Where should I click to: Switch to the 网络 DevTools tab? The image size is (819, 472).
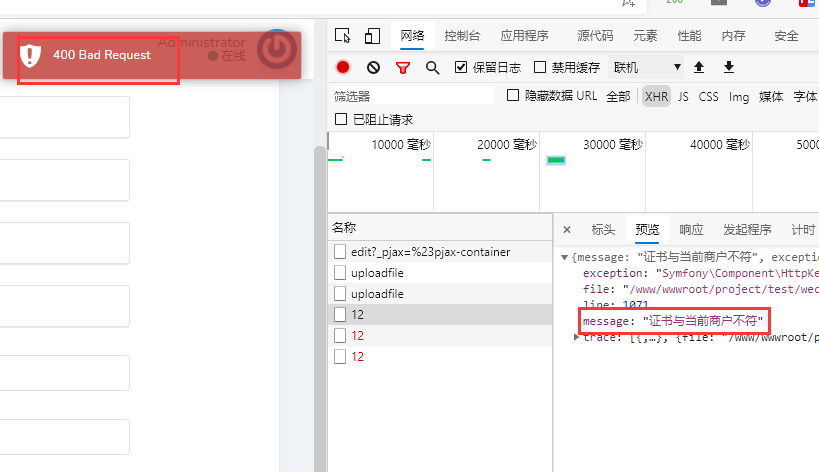(412, 36)
